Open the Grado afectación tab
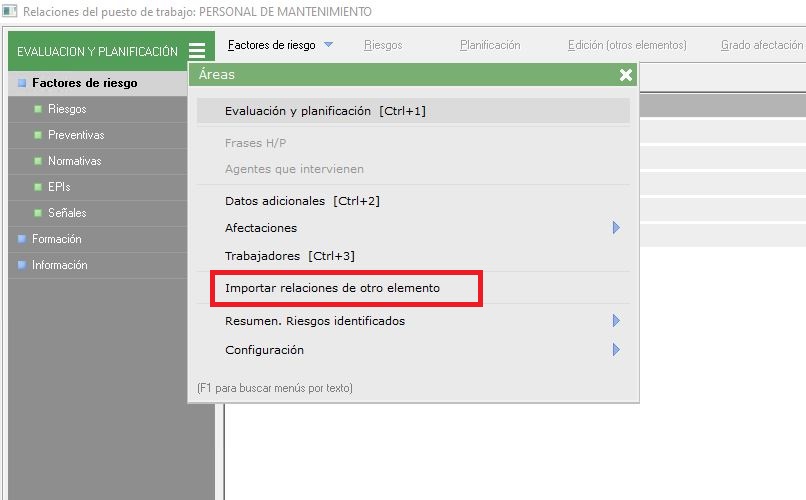This screenshot has height=500, width=806. point(761,45)
